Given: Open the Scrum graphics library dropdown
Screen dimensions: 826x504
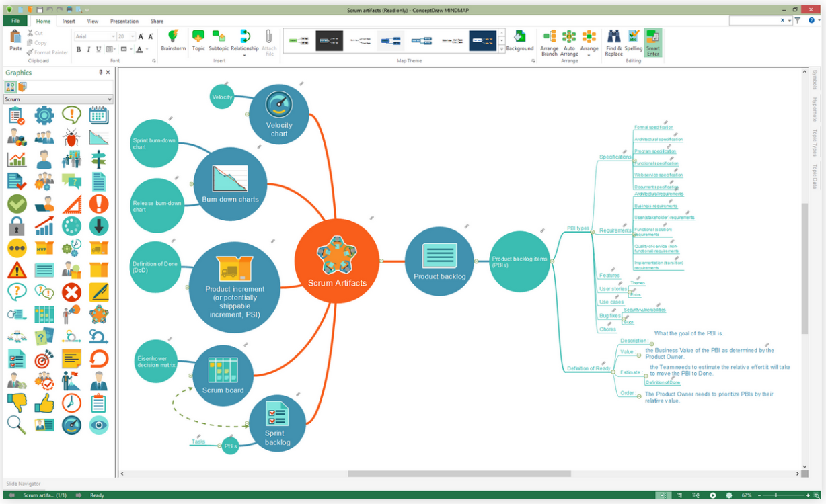Looking at the screenshot, I should (x=58, y=99).
